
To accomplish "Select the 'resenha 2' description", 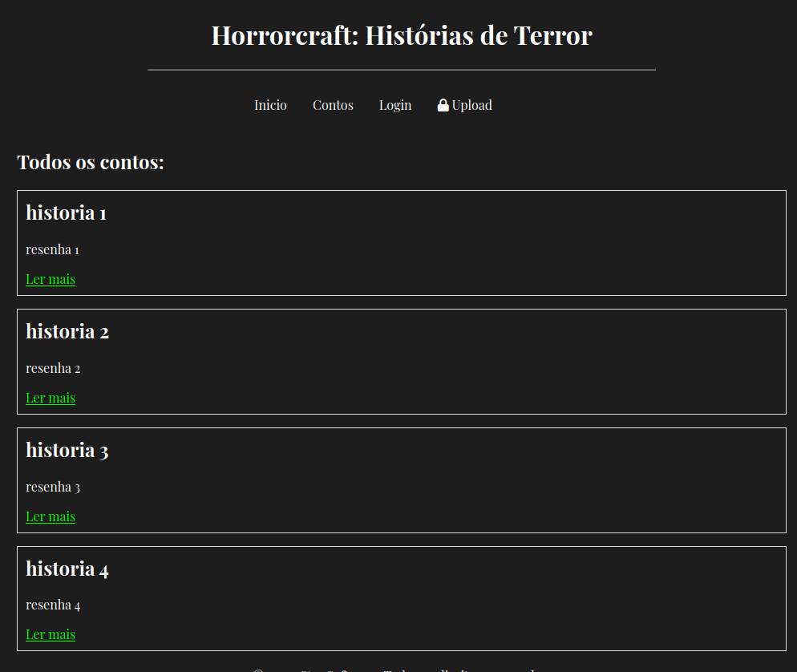I will [x=53, y=368].
